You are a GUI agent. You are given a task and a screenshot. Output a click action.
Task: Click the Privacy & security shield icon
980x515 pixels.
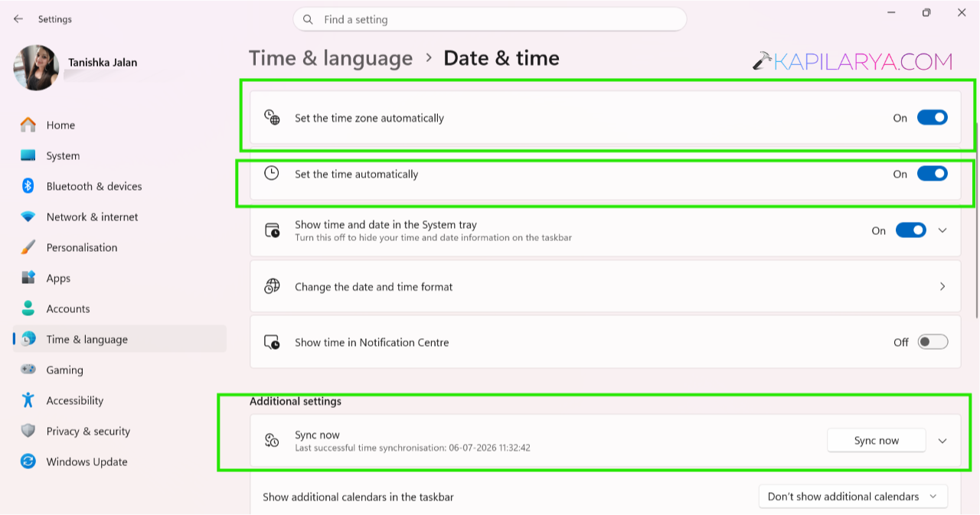click(x=28, y=431)
